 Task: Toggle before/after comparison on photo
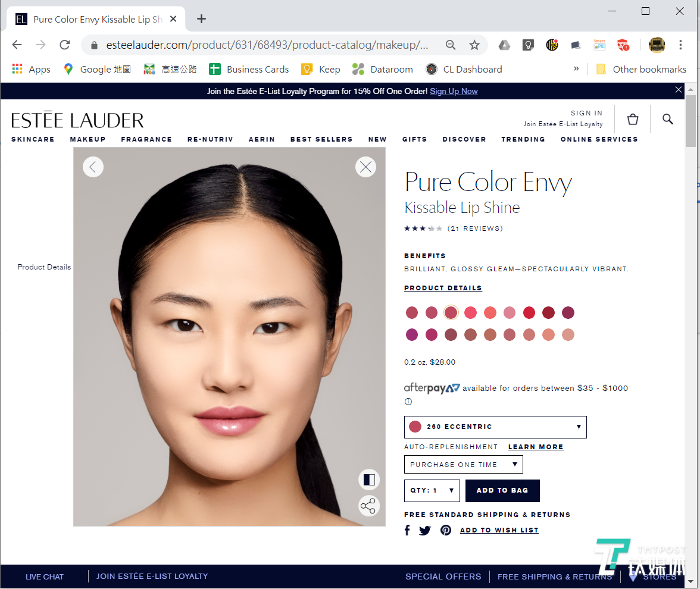click(x=369, y=480)
